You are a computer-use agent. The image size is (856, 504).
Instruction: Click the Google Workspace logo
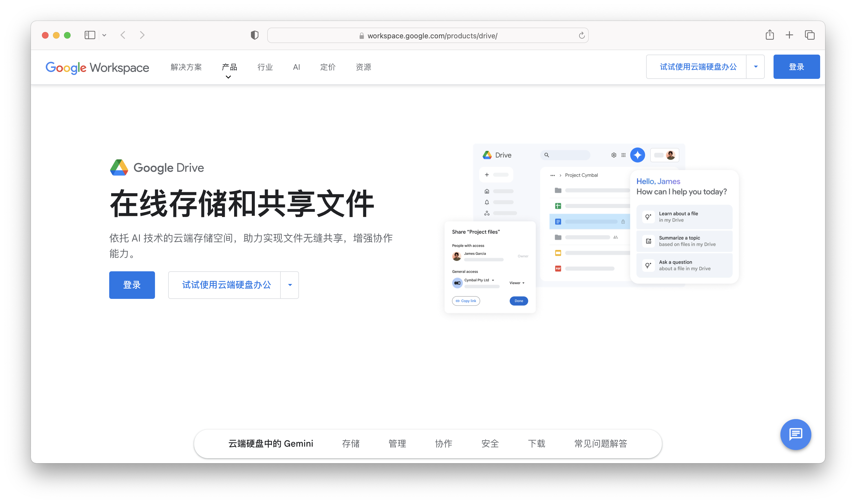[x=98, y=67]
